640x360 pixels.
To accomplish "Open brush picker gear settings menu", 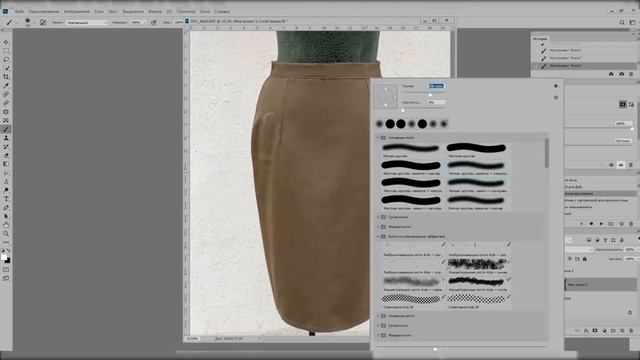I will click(556, 86).
